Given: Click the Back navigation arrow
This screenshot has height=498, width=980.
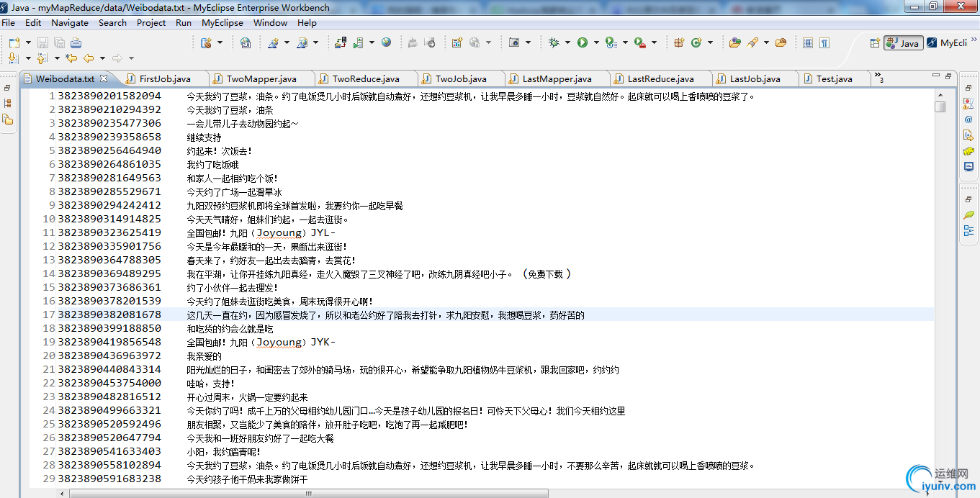Looking at the screenshot, I should point(89,58).
